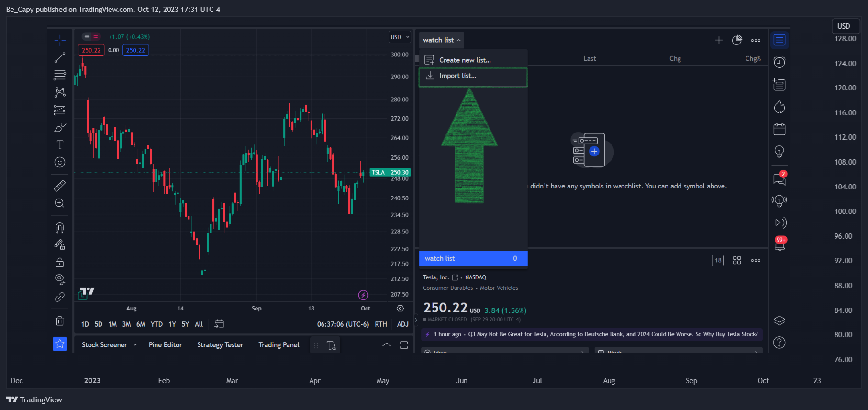Image resolution: width=868 pixels, height=410 pixels.
Task: Open the emoji icons tool
Action: point(60,163)
